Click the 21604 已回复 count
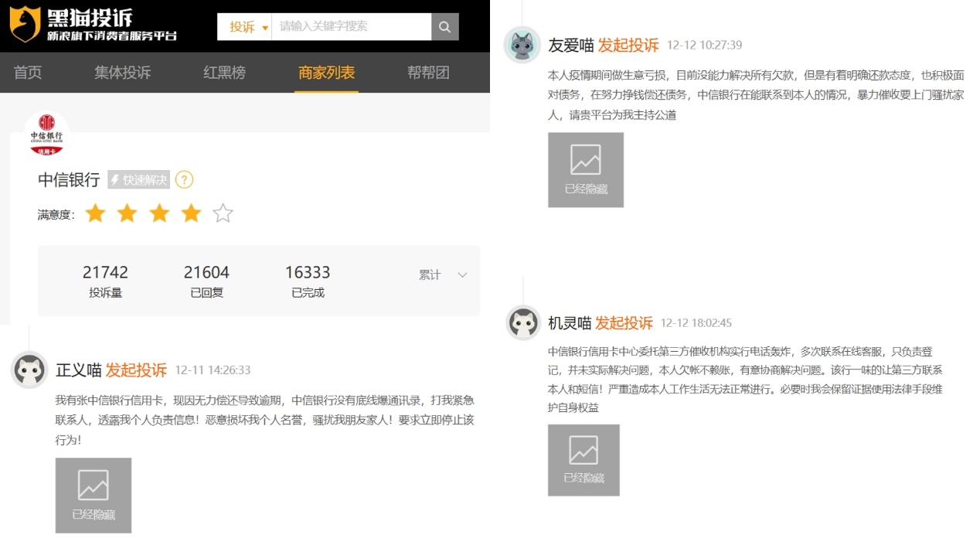This screenshot has height=552, width=980. 206,281
